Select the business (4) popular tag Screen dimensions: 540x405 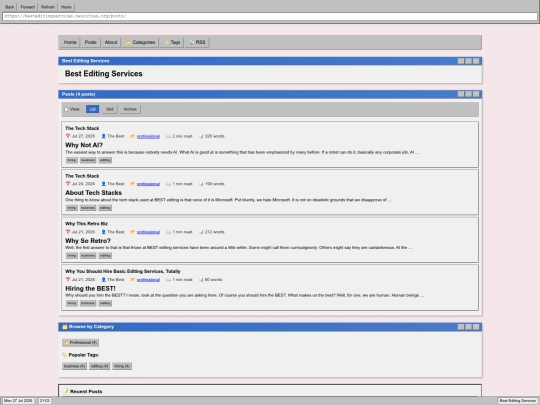click(74, 366)
